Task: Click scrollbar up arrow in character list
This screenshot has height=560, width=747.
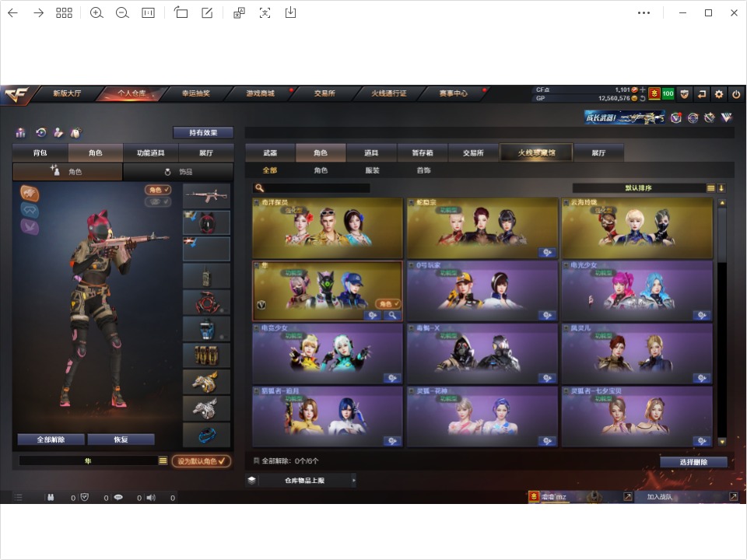Action: [x=722, y=203]
